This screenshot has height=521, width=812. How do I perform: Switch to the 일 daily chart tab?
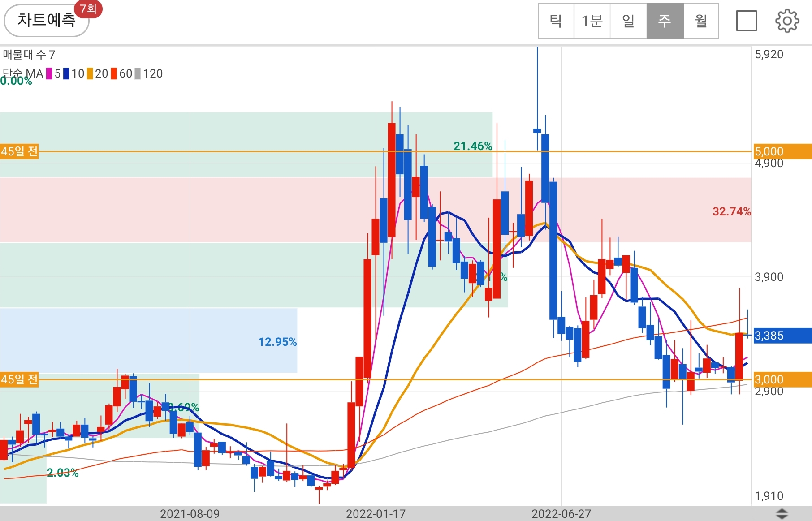628,21
